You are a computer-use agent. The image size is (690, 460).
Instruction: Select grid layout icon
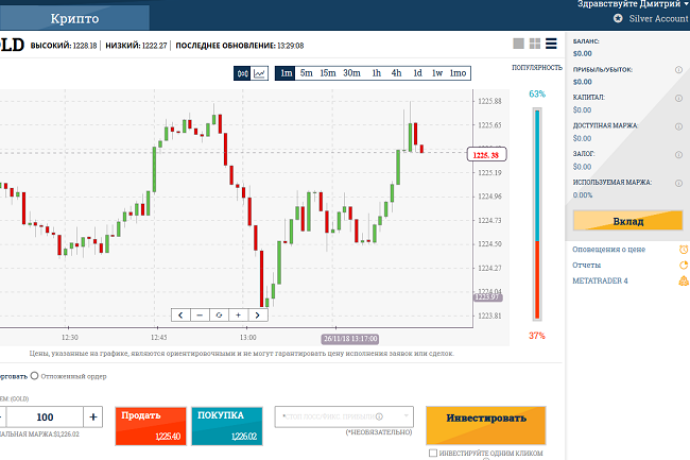pyautogui.click(x=535, y=43)
